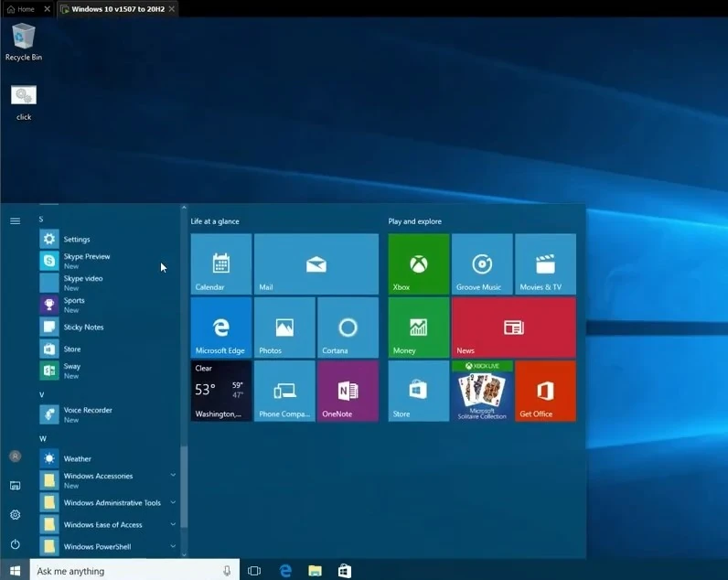Click the Play and explore group title
This screenshot has height=580, width=728.
tap(415, 221)
